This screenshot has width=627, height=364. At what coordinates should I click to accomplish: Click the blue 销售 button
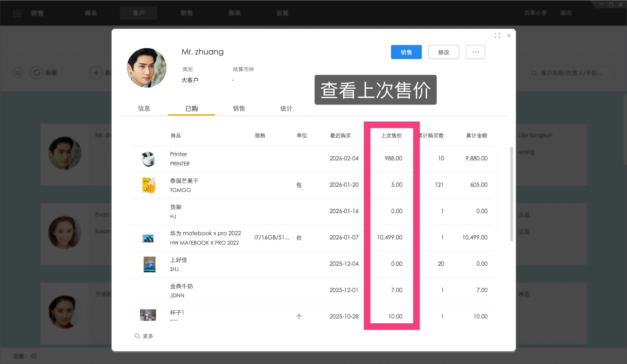point(406,52)
